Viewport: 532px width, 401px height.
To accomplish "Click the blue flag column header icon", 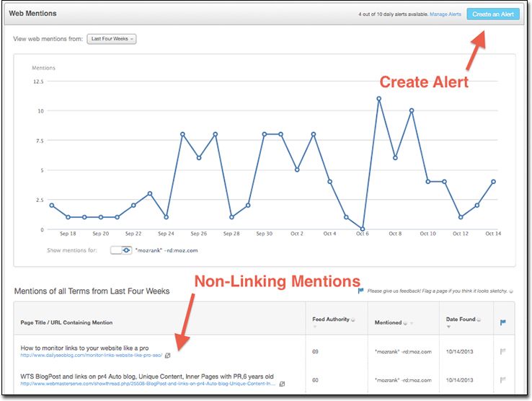I will coord(505,322).
